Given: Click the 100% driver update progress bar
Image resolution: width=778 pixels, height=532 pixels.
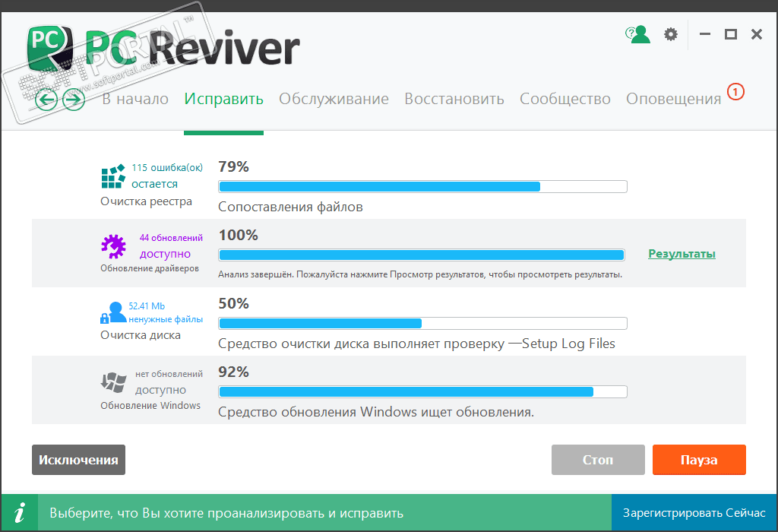Looking at the screenshot, I should tap(422, 255).
